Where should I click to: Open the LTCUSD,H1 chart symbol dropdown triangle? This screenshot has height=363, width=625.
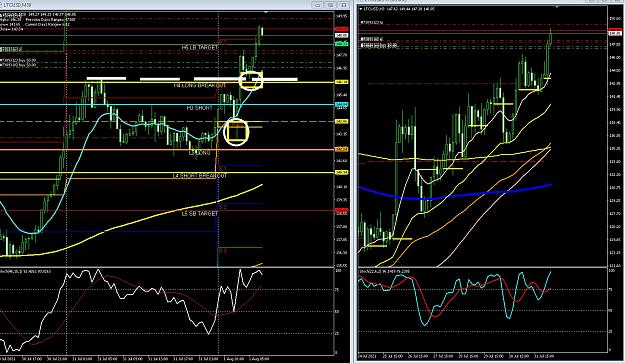pyautogui.click(x=361, y=9)
